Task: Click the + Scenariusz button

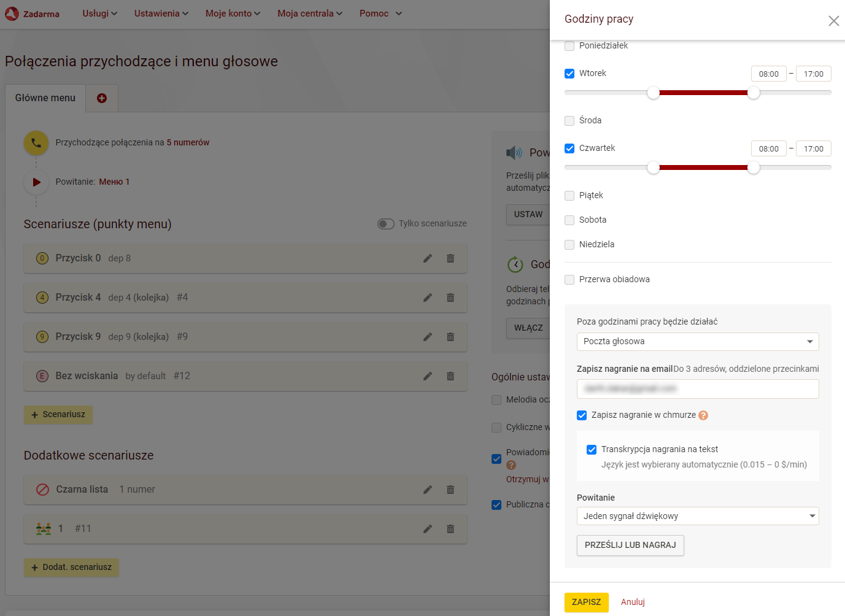Action: coord(58,415)
